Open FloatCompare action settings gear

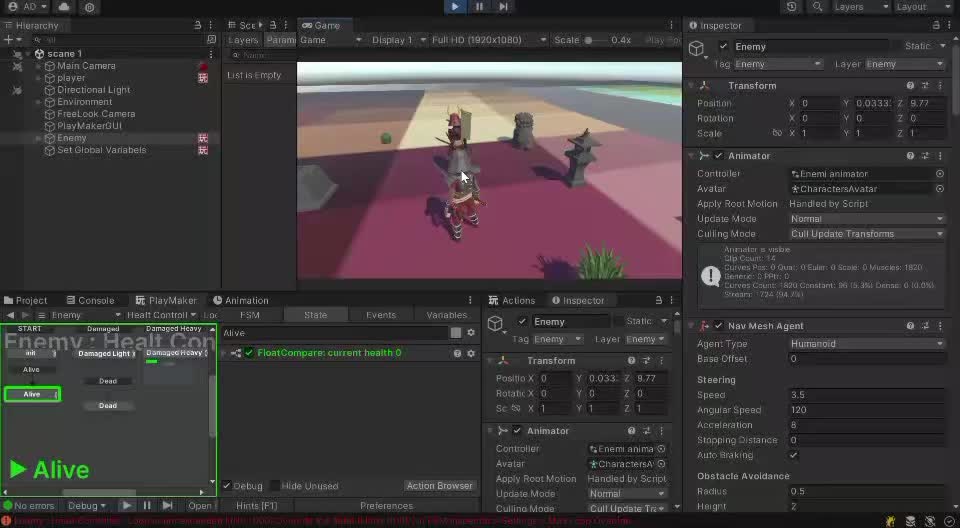pos(471,353)
